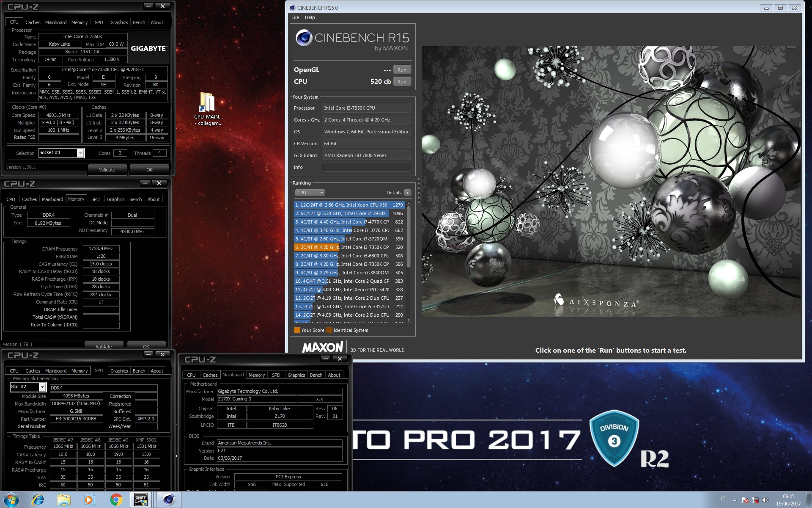The image size is (812, 508).
Task: Open the File menu in Cinebench
Action: pos(295,17)
